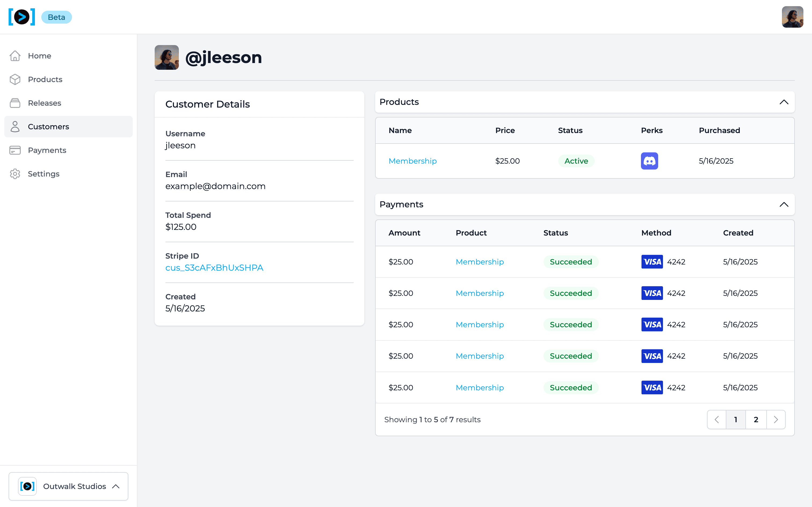The height and width of the screenshot is (507, 812).
Task: Click the Beta badge
Action: [56, 17]
